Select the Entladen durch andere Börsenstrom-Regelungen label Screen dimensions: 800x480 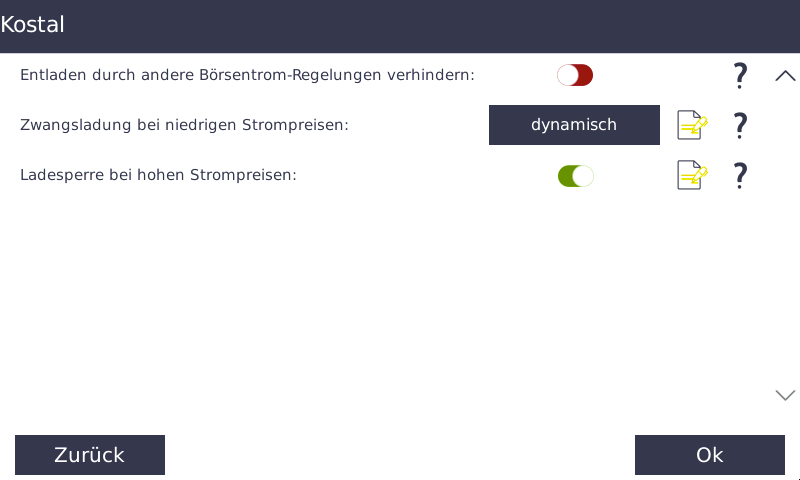247,75
